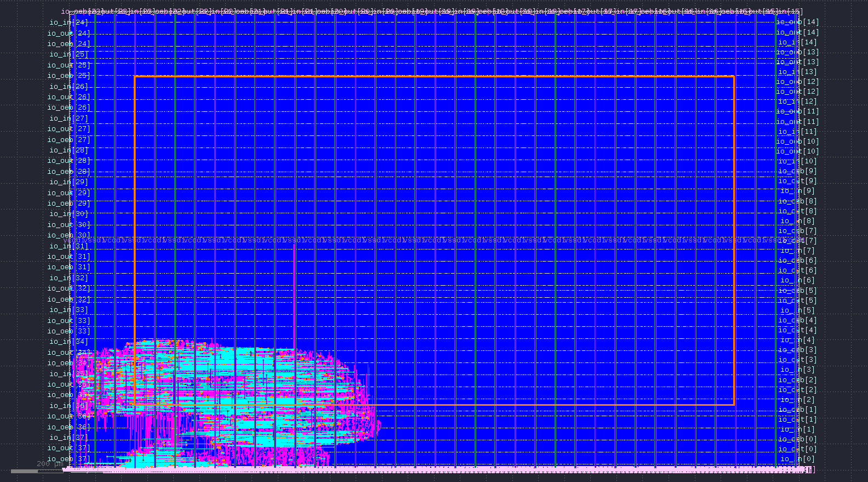868x482 pixels.
Task: Pick the io_in[2] pin label
Action: pyautogui.click(x=798, y=400)
